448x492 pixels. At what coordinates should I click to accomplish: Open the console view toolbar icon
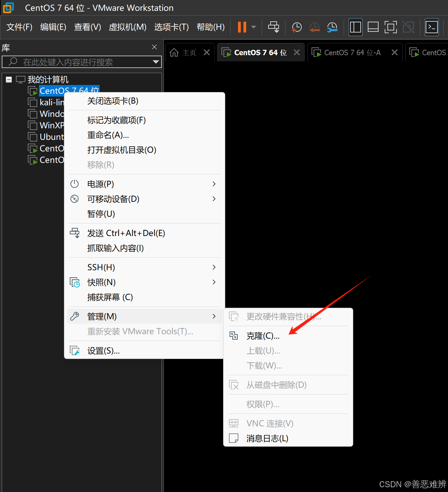(432, 27)
